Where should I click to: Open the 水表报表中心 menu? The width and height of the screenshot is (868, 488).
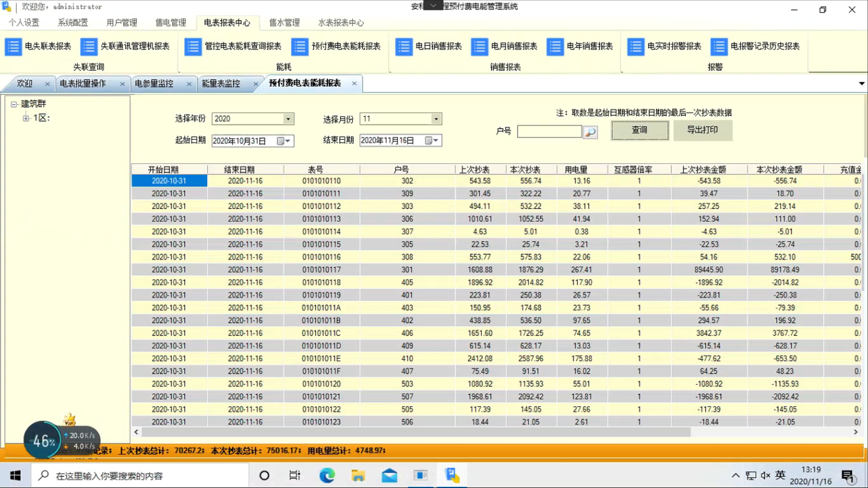(x=341, y=23)
